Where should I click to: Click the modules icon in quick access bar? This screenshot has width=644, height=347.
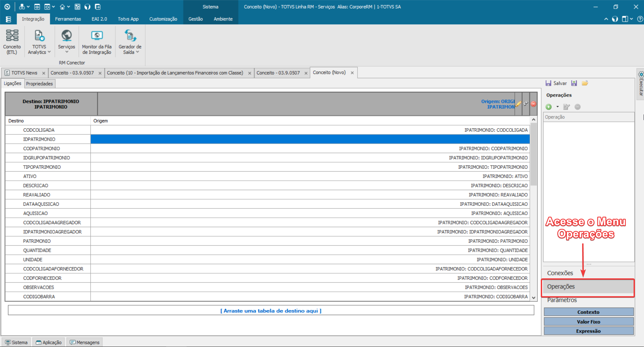pyautogui.click(x=22, y=7)
